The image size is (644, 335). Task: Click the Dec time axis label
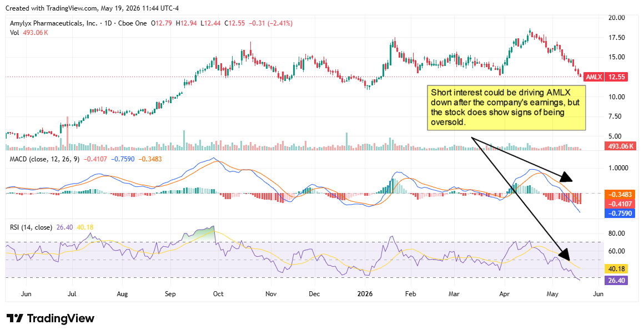[315, 294]
